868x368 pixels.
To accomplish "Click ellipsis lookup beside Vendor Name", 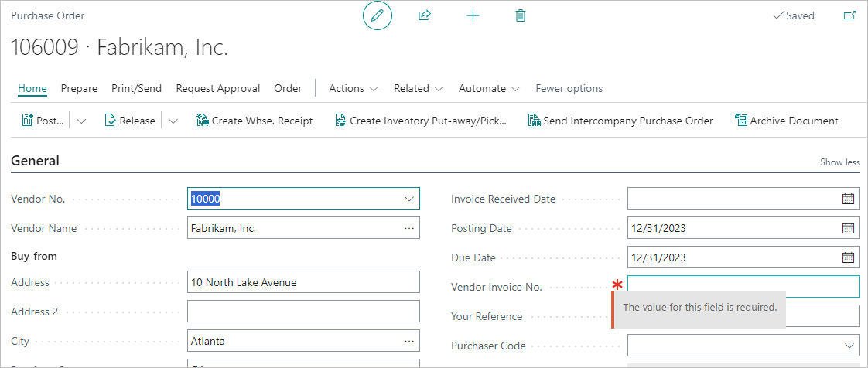I will point(409,228).
